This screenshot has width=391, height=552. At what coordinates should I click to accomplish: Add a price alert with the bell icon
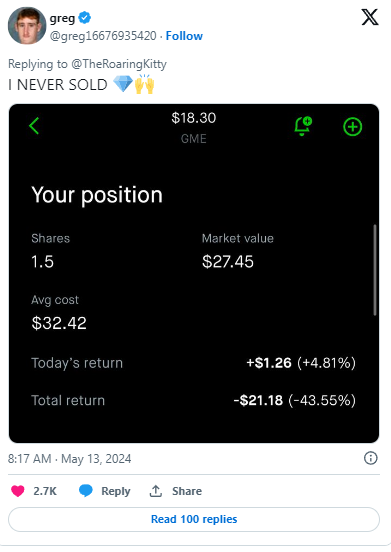pos(303,126)
